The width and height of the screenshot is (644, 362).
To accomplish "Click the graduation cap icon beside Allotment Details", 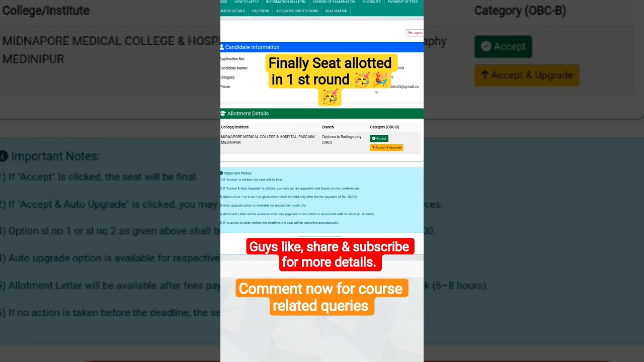I will [x=223, y=114].
